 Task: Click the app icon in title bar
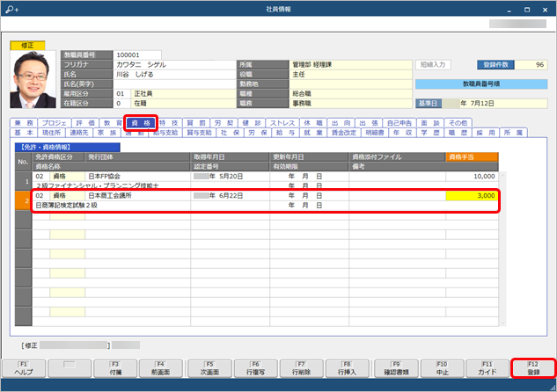(8, 6)
